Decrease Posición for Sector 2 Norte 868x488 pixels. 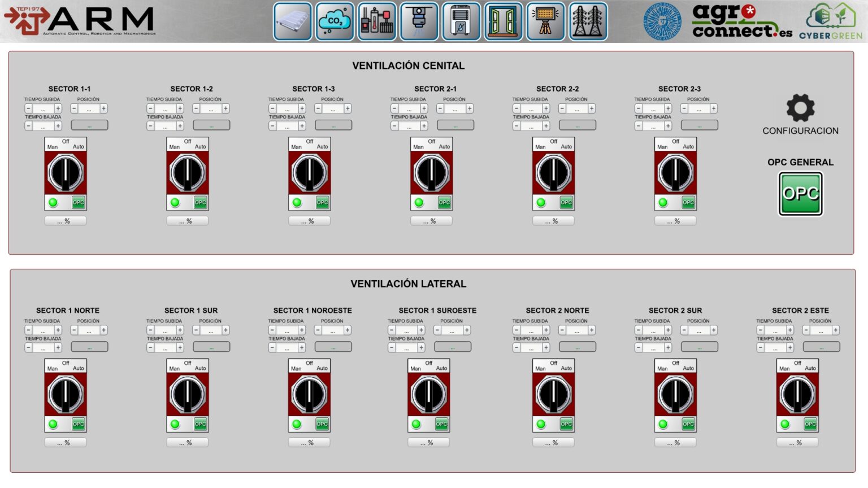[x=562, y=330]
